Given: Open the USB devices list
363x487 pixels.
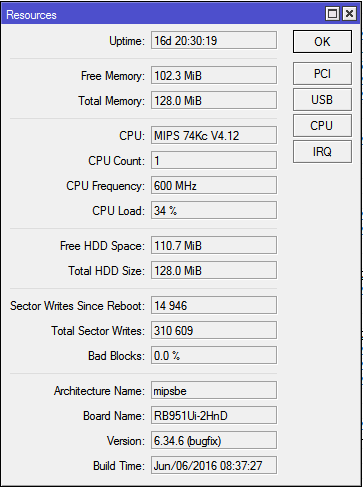Looking at the screenshot, I should 322,99.
